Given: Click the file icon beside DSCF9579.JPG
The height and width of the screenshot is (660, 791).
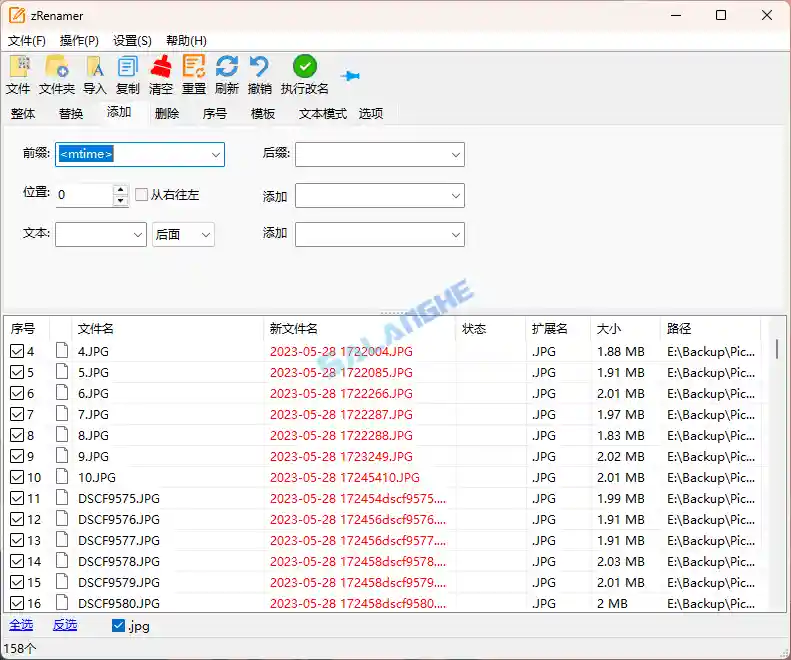Looking at the screenshot, I should pyautogui.click(x=62, y=582).
